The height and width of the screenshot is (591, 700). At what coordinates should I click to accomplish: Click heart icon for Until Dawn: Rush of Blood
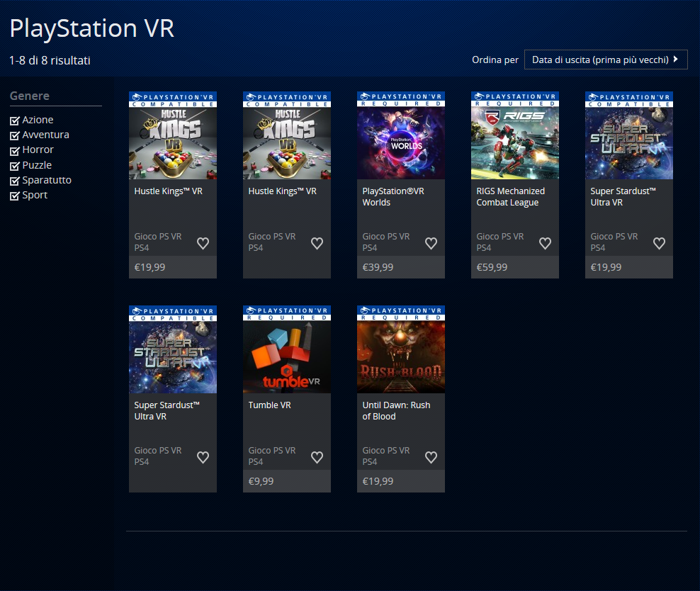pyautogui.click(x=431, y=457)
